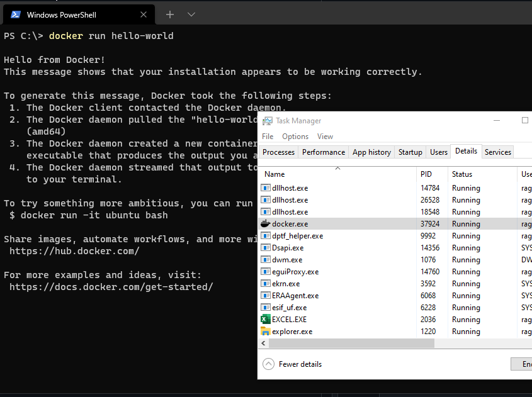
Task: Click the EXCEL.EXE Excel icon
Action: pyautogui.click(x=265, y=320)
